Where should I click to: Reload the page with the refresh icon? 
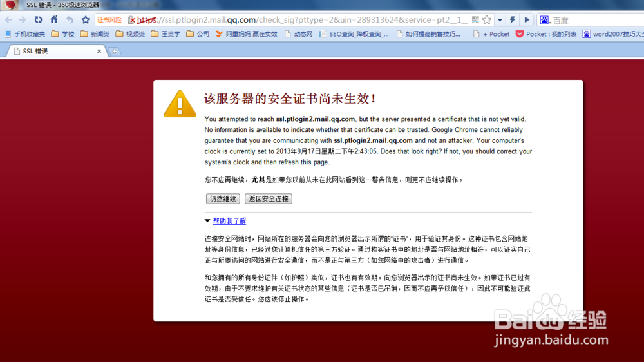pyautogui.click(x=38, y=20)
